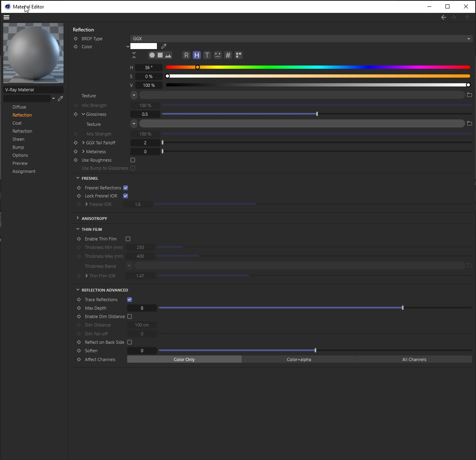Click keyframe diamond next to Color

[x=76, y=47]
